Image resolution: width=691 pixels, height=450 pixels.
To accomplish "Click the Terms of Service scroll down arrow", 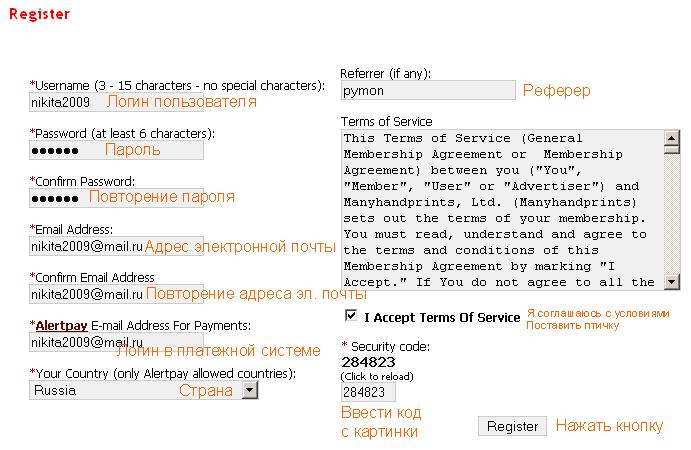I will pyautogui.click(x=672, y=282).
